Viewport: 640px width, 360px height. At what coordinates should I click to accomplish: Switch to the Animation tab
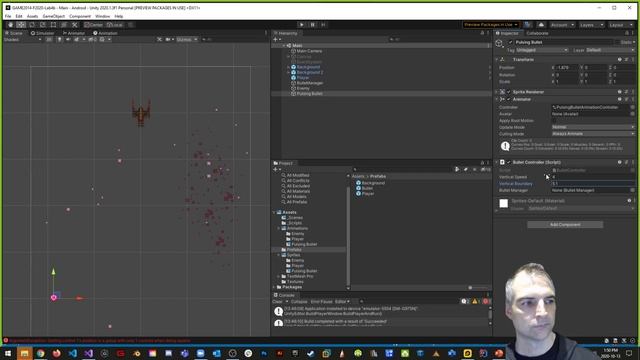pyautogui.click(x=105, y=33)
